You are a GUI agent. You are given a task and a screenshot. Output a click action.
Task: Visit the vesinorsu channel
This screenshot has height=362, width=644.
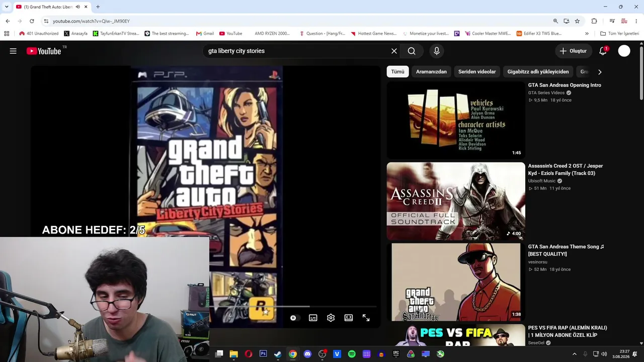(537, 262)
